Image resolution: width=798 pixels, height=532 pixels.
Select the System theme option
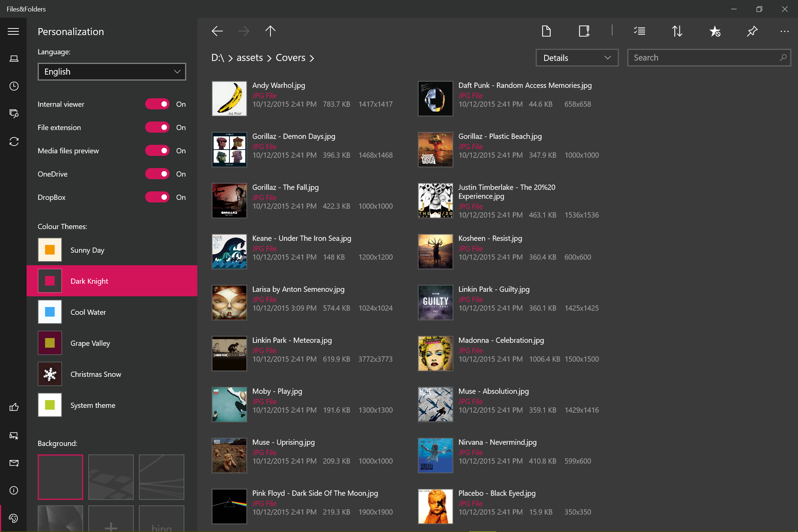[x=112, y=405]
